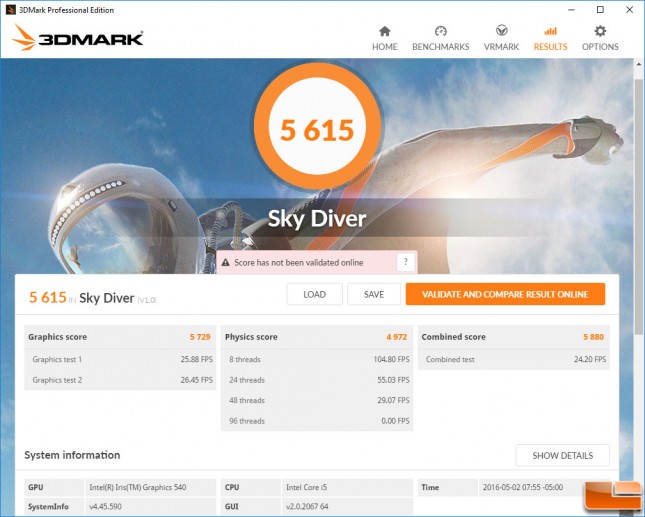Click the 48 threads row

click(317, 400)
